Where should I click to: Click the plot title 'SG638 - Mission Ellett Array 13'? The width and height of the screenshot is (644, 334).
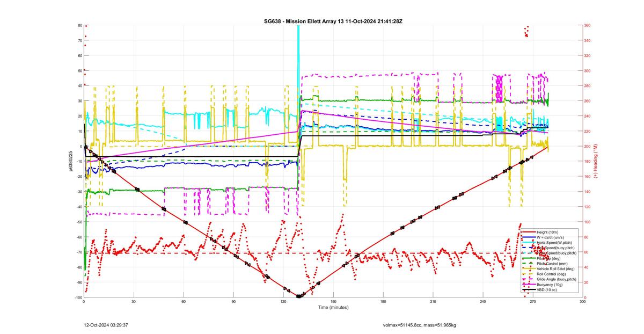[304, 21]
